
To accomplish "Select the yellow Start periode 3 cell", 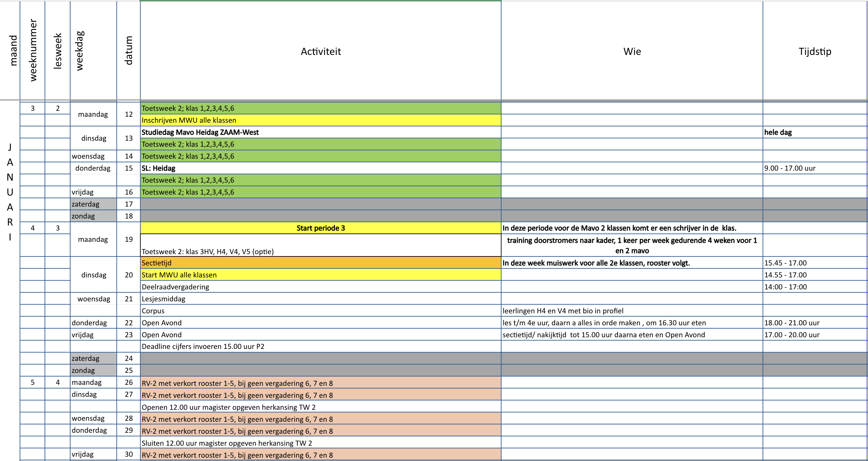I will pos(321,228).
